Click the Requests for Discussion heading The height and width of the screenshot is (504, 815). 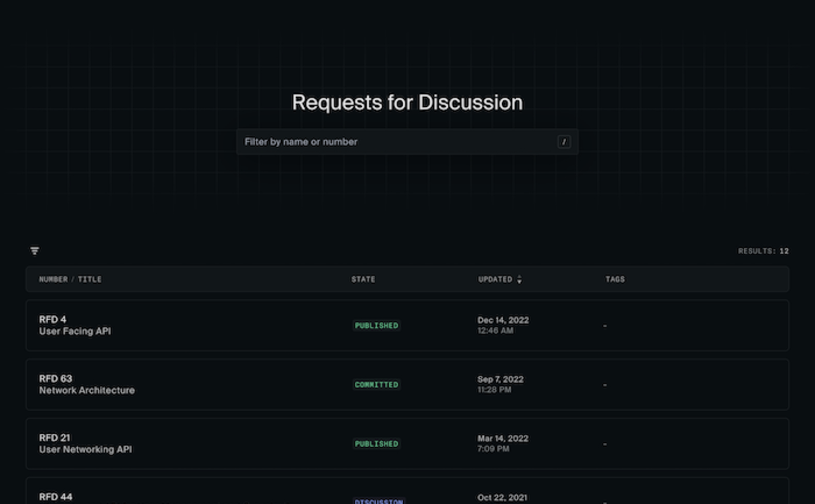407,103
